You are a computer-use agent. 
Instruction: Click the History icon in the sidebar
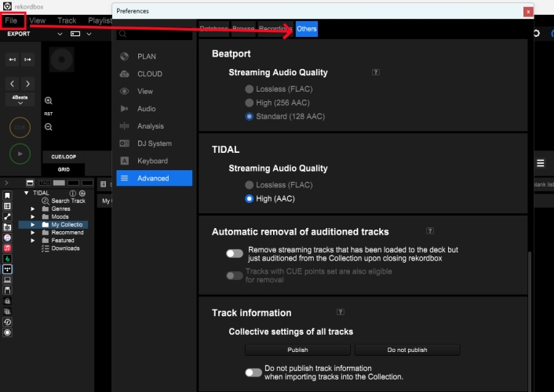[x=7, y=322]
